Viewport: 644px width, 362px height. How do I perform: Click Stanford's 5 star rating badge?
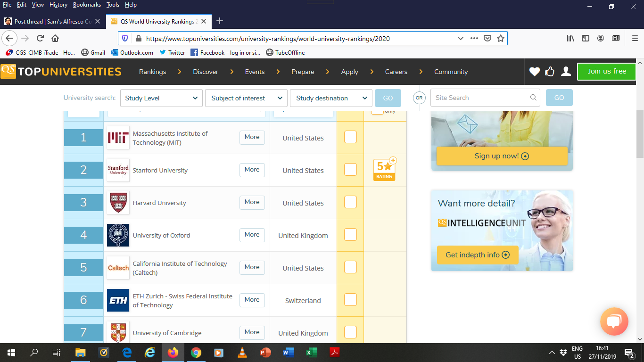(385, 170)
